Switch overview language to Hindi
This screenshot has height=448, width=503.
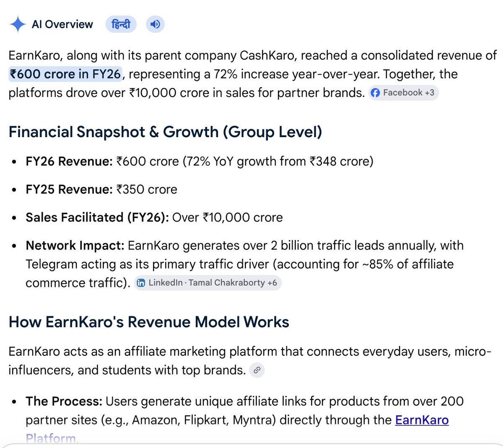tap(121, 24)
